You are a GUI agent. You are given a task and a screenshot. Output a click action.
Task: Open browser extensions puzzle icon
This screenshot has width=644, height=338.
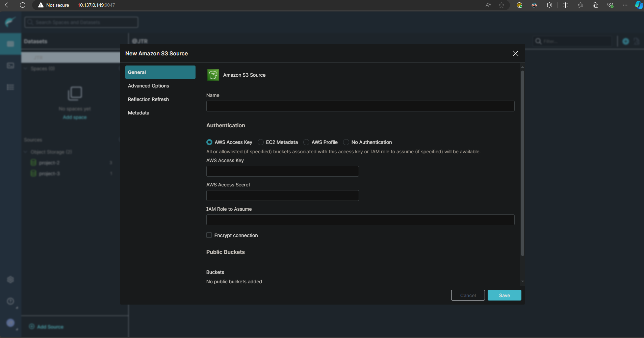[549, 5]
